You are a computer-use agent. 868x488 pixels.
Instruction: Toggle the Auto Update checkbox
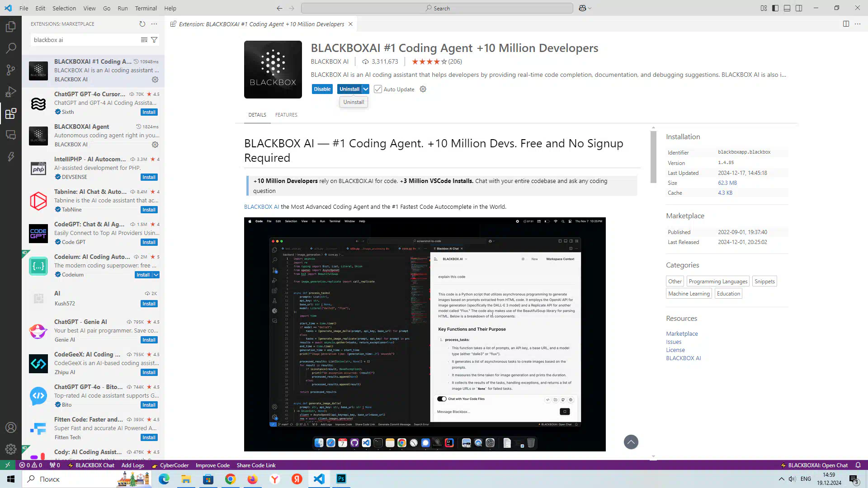(x=378, y=89)
